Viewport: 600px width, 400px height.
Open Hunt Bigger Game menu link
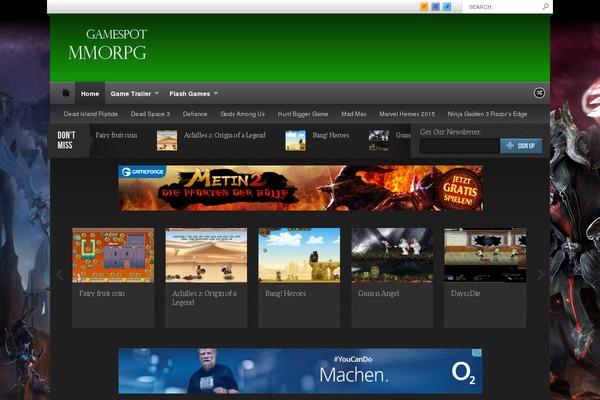(x=303, y=114)
